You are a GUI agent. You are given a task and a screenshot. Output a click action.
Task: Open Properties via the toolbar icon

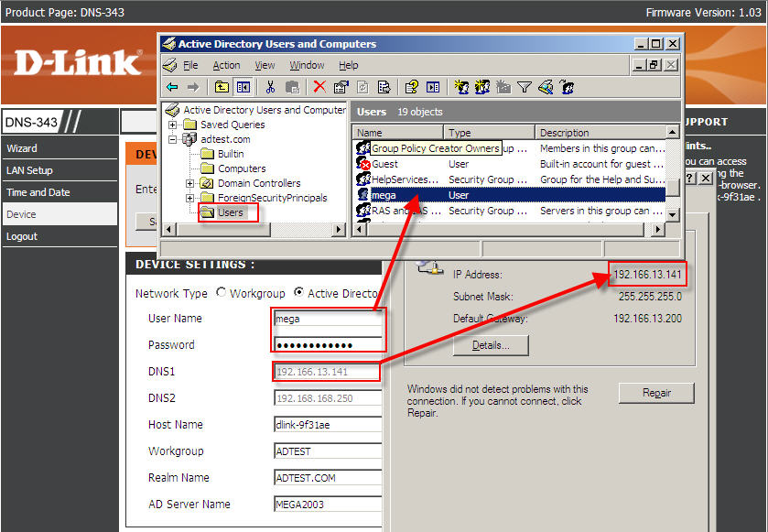[x=341, y=87]
